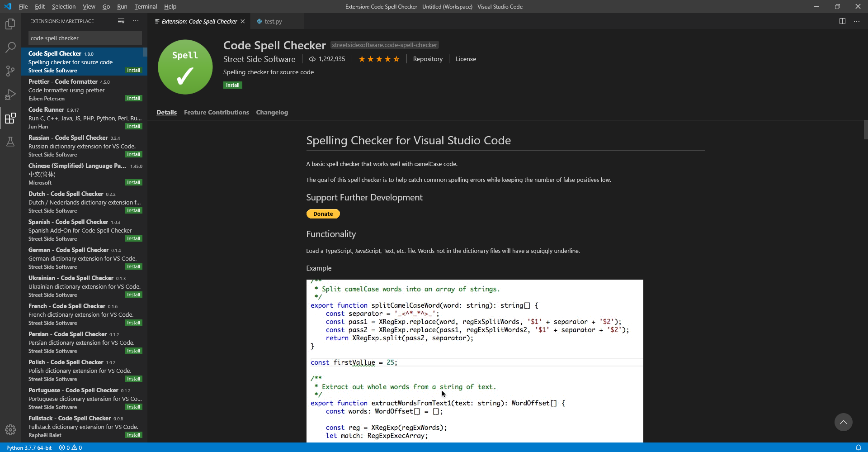
Task: Install Portuguese - Code Spell Checker
Action: coord(133,407)
